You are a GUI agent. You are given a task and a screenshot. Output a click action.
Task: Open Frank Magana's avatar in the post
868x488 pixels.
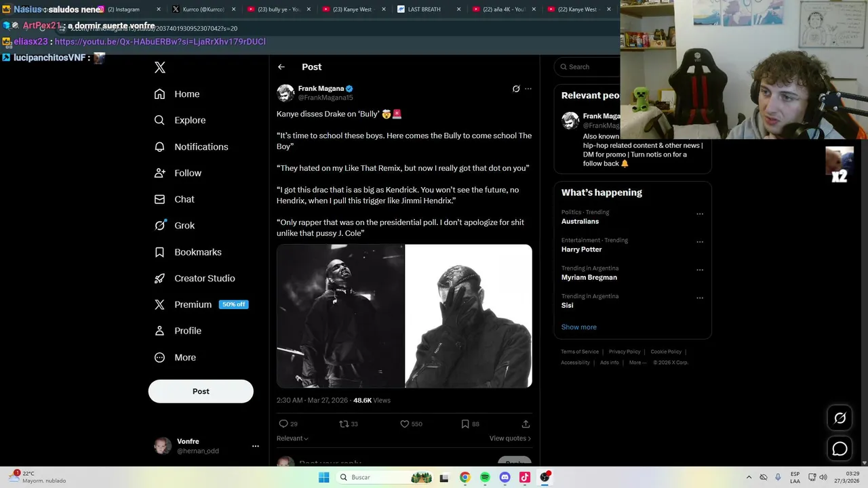(x=285, y=93)
